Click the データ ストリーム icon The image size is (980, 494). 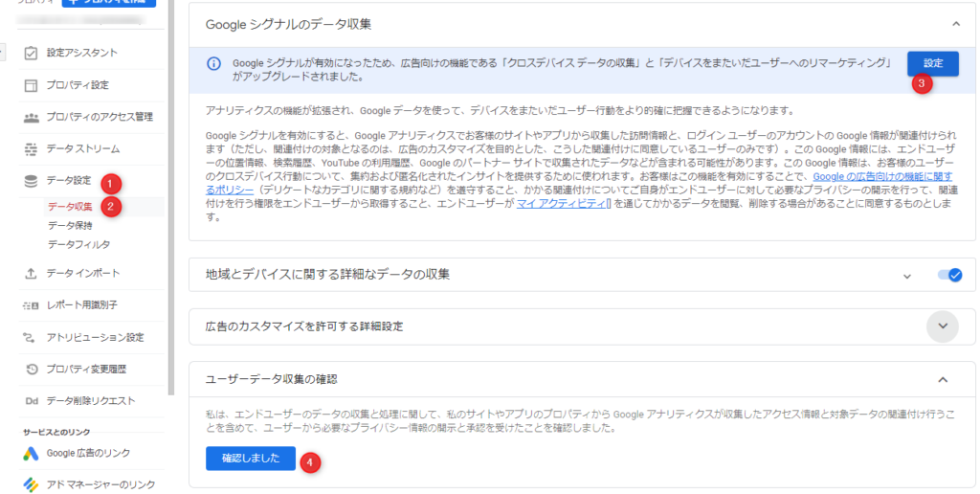click(31, 148)
